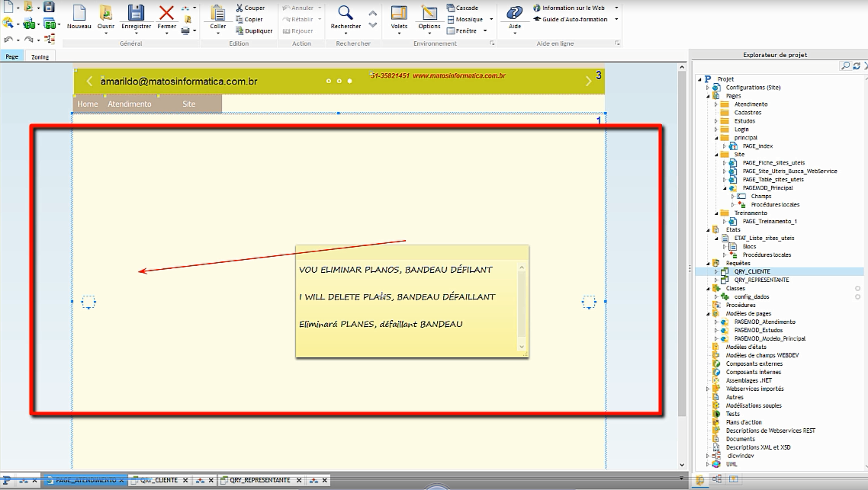This screenshot has width=868, height=490.
Task: Duplicate selection with Dupliquer
Action: (254, 31)
